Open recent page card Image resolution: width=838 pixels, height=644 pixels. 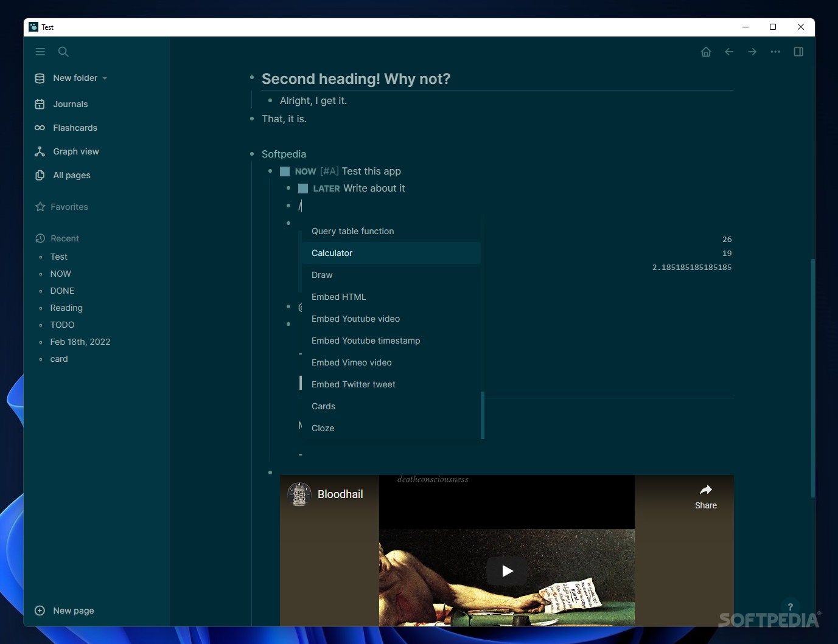59,359
